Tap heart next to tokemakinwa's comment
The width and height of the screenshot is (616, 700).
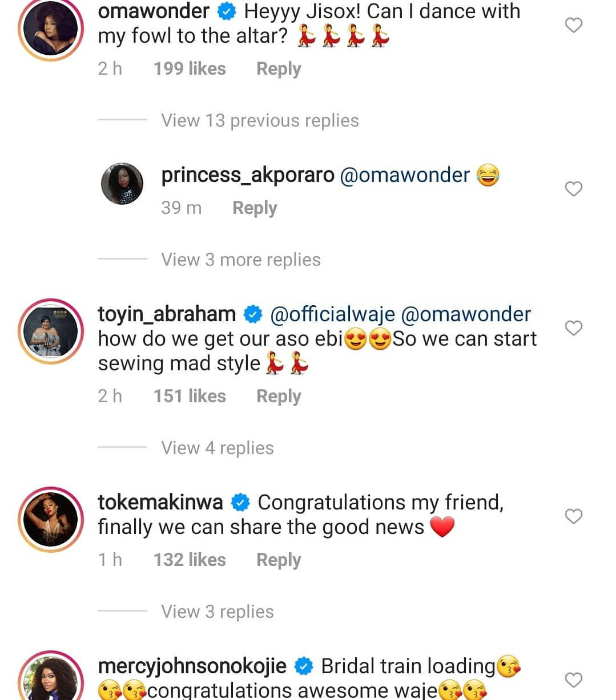(x=573, y=516)
